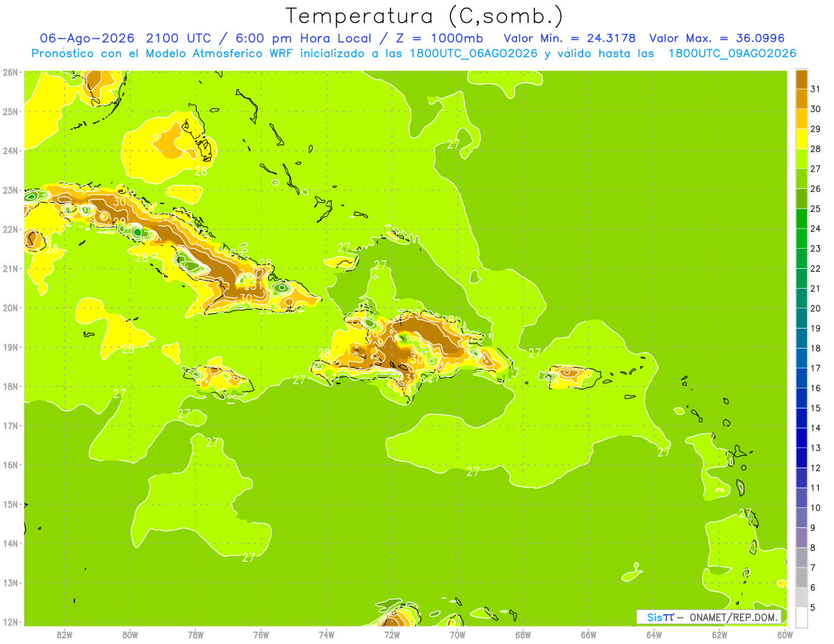Click the '82W' longitude label
This screenshot has height=644, width=834.
coord(65,635)
